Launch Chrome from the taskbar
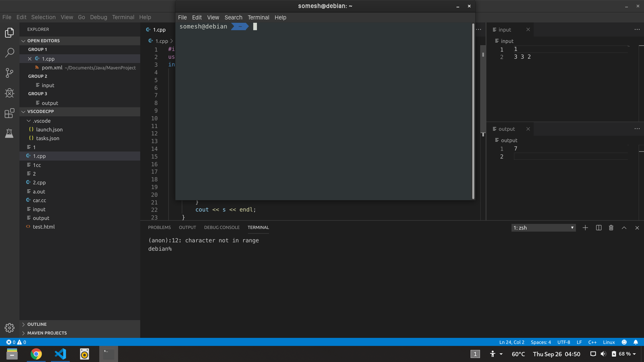Image resolution: width=644 pixels, height=362 pixels. (36, 354)
